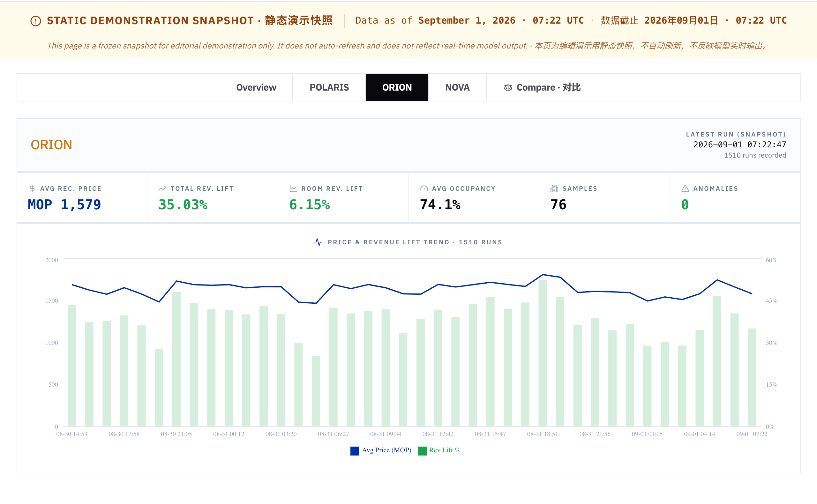Switch to the POLARIS tab

click(329, 87)
